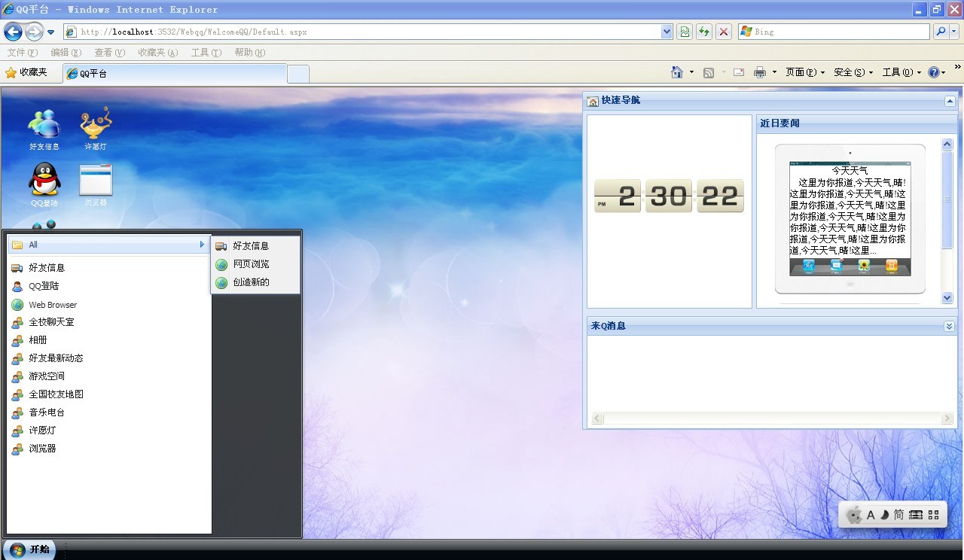Click the soft keyboard icon in input bar

[916, 515]
